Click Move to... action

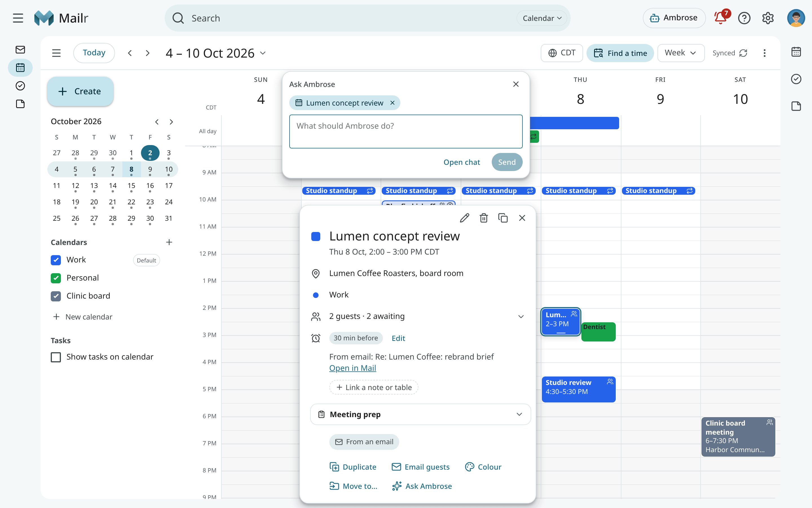point(353,486)
